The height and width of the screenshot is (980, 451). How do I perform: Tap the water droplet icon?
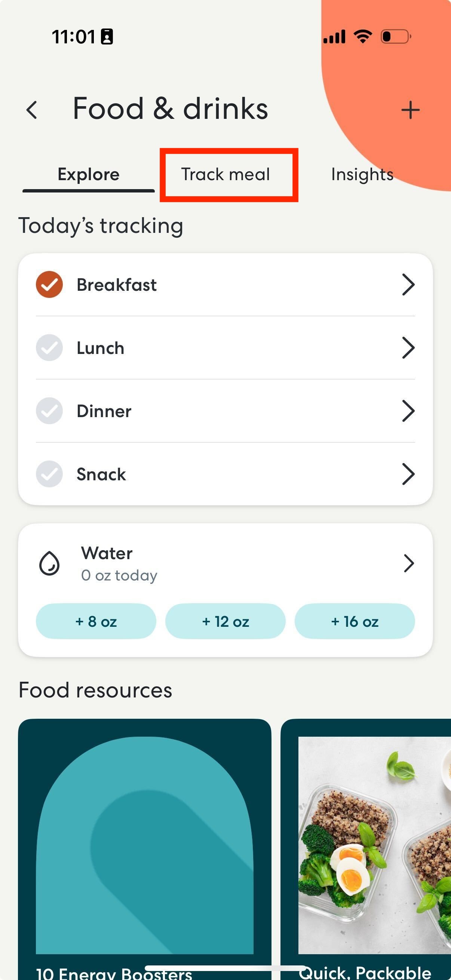(x=49, y=563)
